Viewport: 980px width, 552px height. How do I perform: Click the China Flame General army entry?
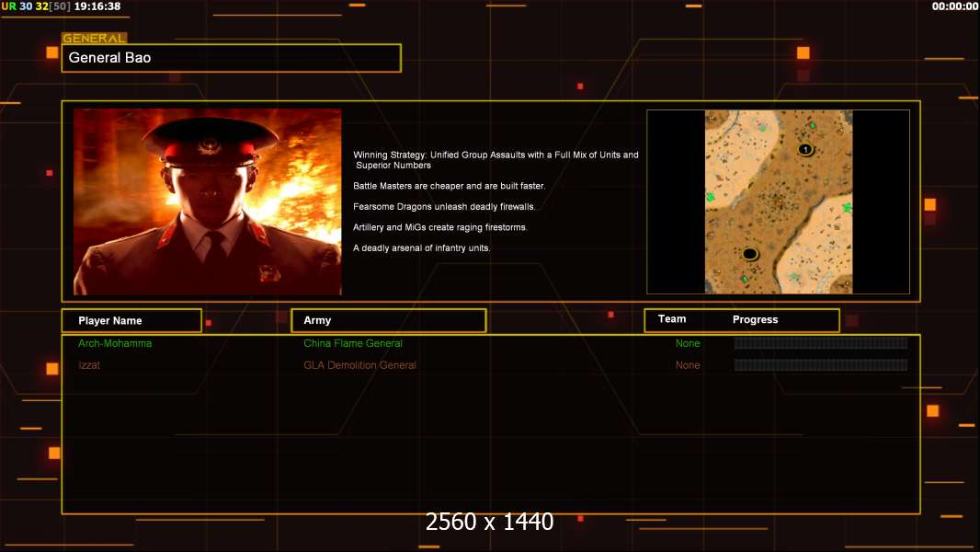pos(353,343)
